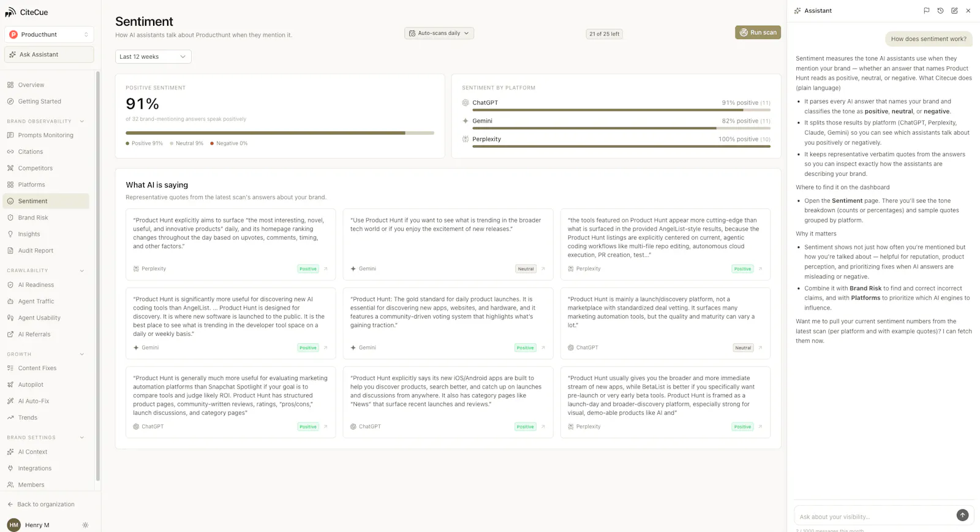Open the Auto-scans daily dropdown
The width and height of the screenshot is (980, 532).
coord(439,33)
